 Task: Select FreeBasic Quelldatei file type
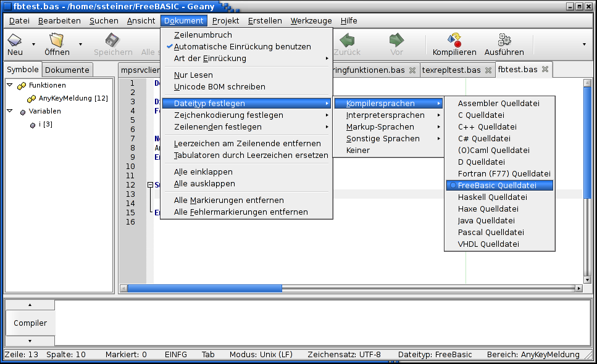click(499, 186)
